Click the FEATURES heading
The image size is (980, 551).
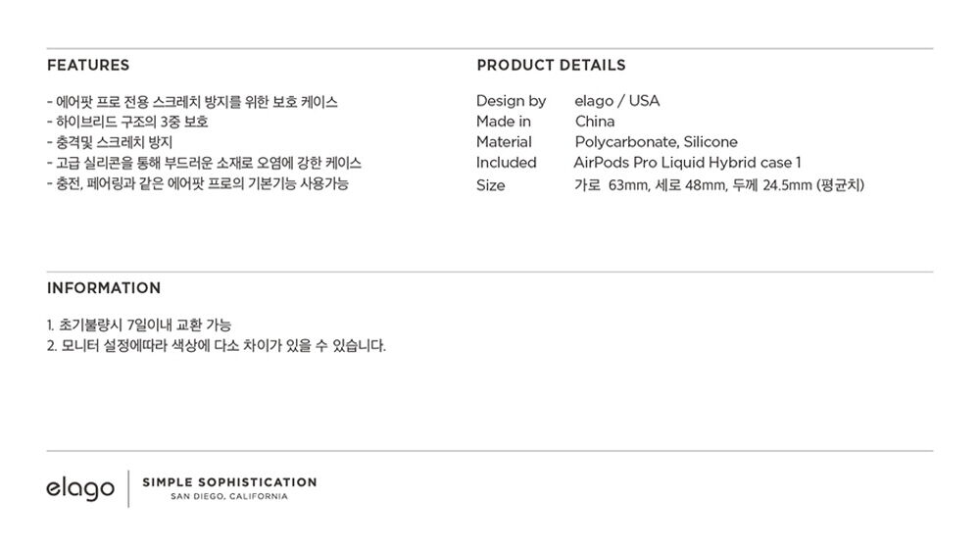[x=88, y=65]
